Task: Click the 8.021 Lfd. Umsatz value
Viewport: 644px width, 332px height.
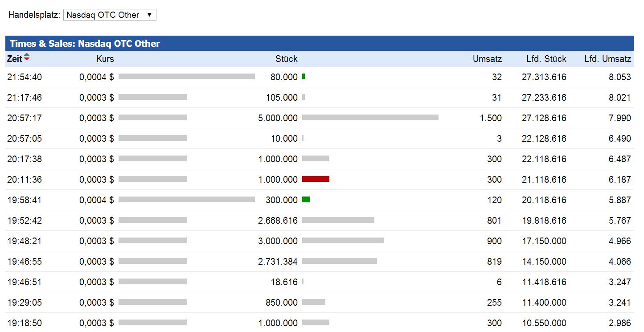Action: [620, 98]
